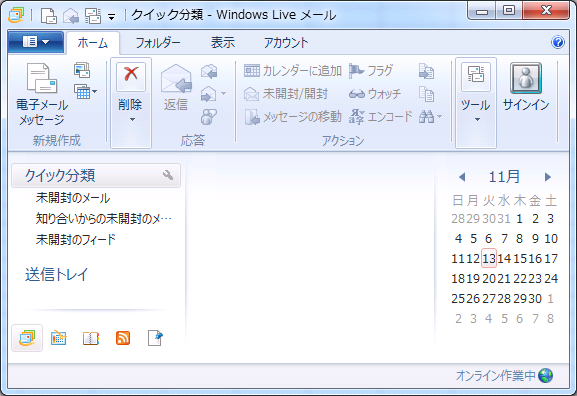Open the forward dropdown arrow

coord(223,94)
